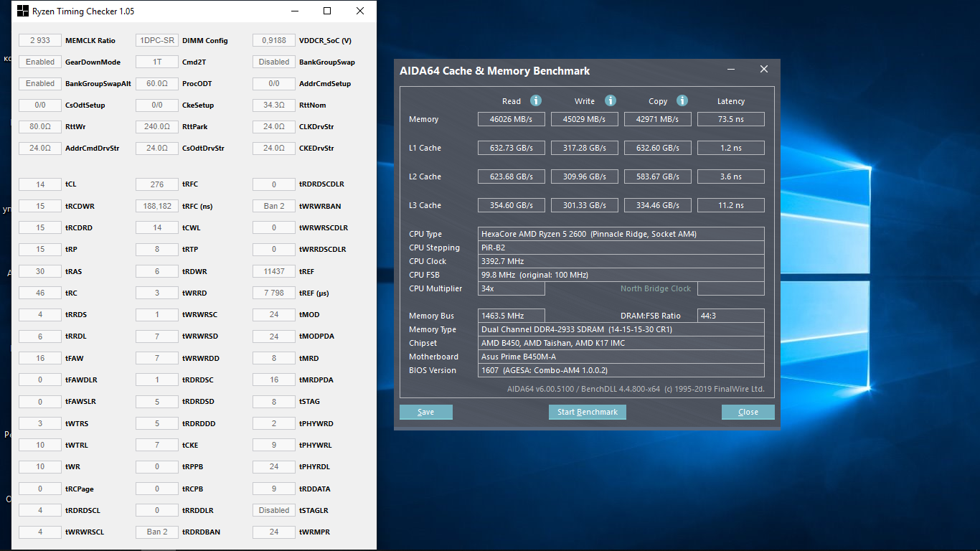
Task: Select the ProcODT value field
Action: (x=157, y=83)
